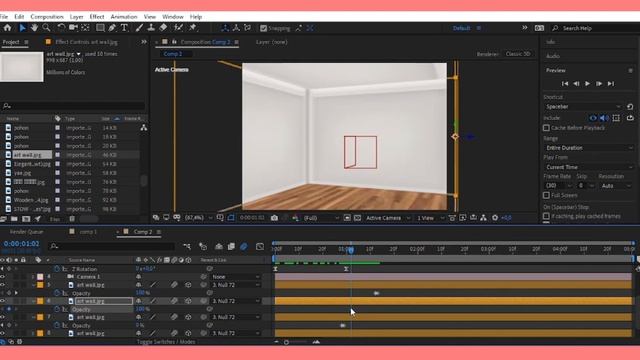The height and width of the screenshot is (360, 640).
Task: Open the Resolution Auto dropdown
Action: [616, 186]
